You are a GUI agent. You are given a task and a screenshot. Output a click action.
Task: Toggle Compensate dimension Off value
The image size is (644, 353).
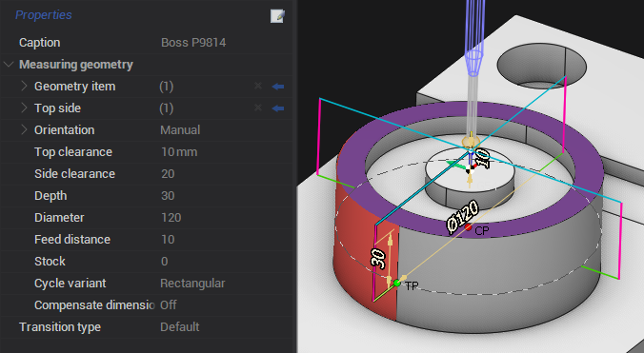[169, 305]
